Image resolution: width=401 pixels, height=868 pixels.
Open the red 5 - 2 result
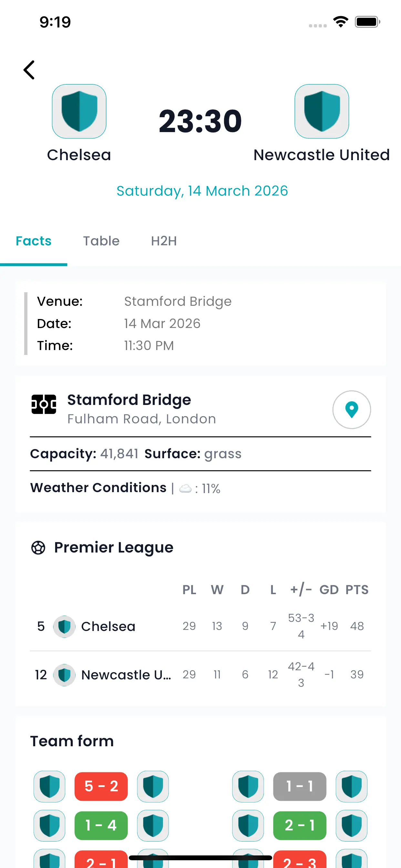(101, 786)
